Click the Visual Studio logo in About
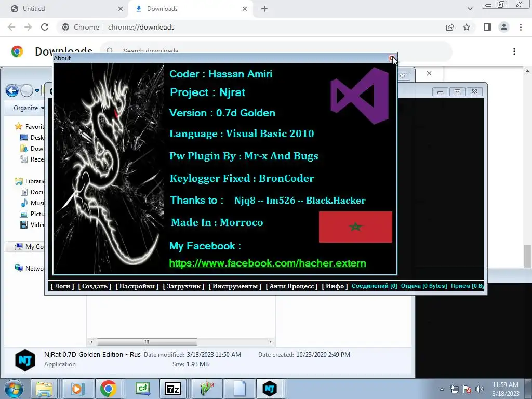 (360, 96)
